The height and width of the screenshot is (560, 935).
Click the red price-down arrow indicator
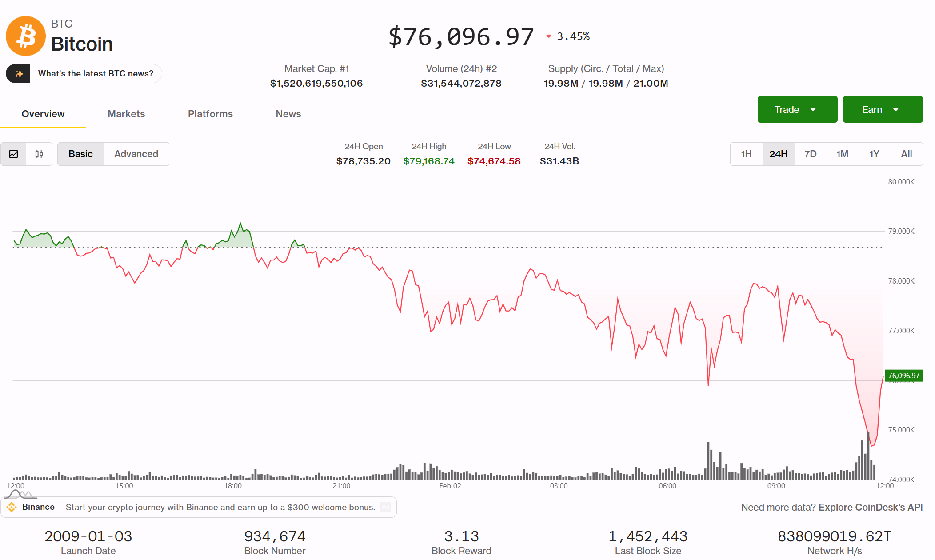549,36
